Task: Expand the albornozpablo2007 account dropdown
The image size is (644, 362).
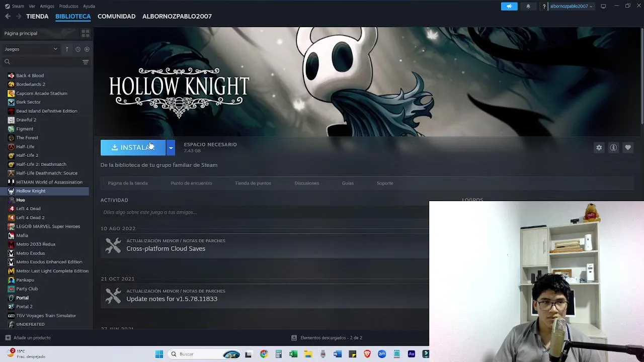Action: [571, 6]
